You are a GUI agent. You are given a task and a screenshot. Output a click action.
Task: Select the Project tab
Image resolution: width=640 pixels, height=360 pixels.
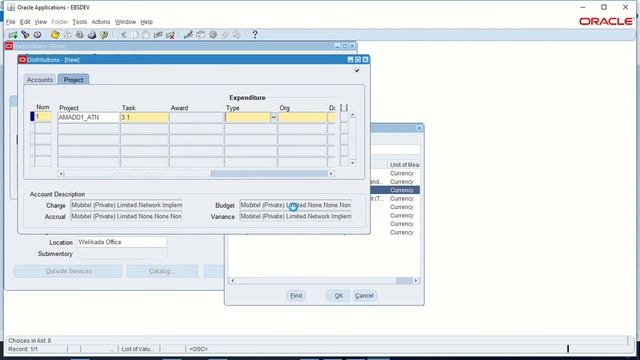[x=73, y=80]
